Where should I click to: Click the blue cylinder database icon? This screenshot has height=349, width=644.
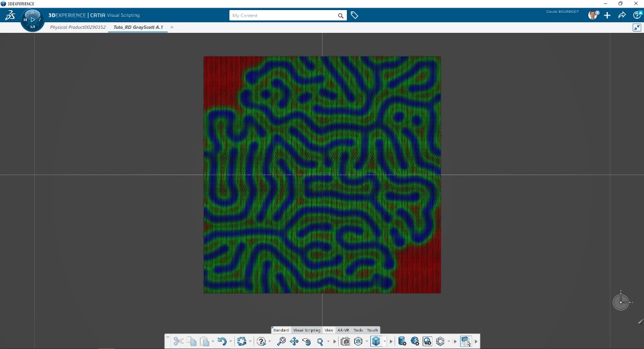pyautogui.click(x=402, y=341)
